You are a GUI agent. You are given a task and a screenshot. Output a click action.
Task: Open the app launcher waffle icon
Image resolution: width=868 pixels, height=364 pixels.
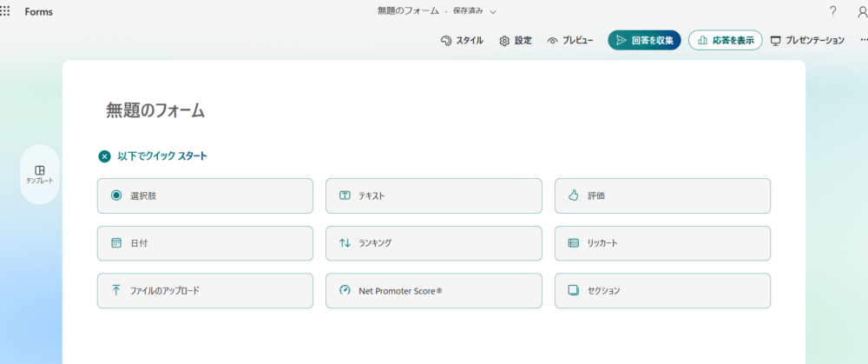pyautogui.click(x=5, y=11)
